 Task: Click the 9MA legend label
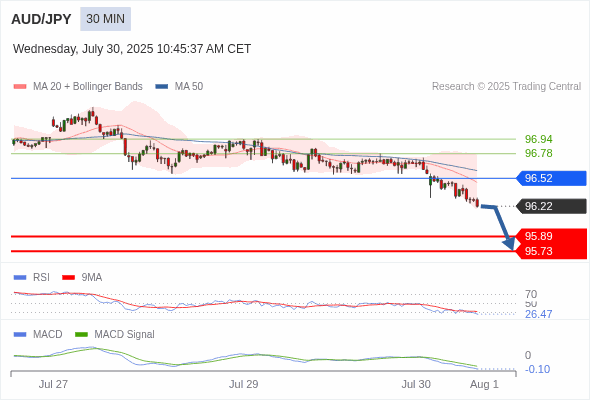click(92, 278)
